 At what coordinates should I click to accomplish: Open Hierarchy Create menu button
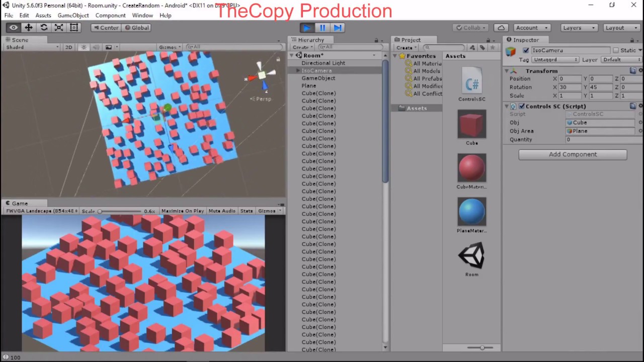302,47
